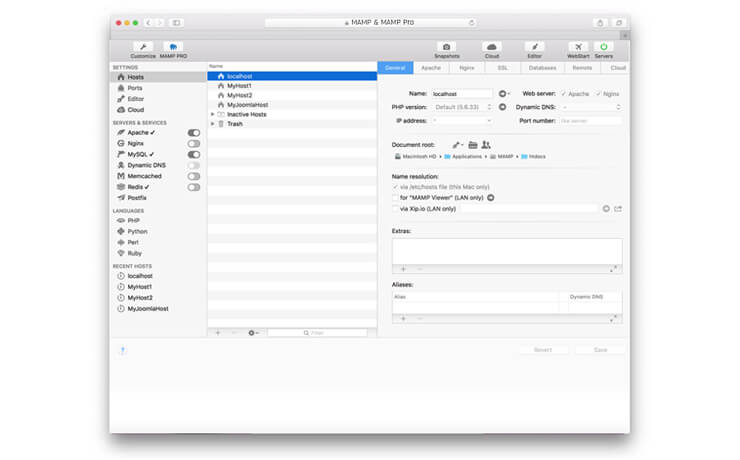Toggle the Apache server switch
The image size is (740, 460).
click(193, 133)
